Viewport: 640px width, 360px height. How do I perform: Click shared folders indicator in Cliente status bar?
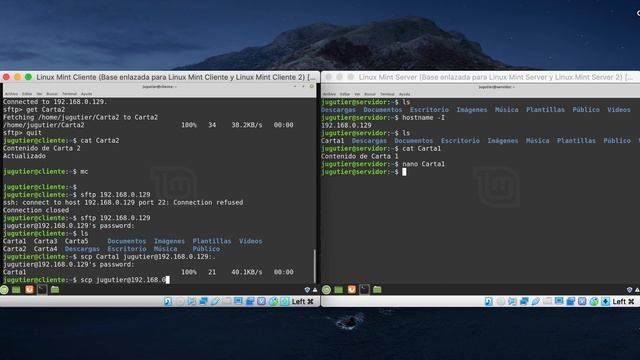pyautogui.click(x=226, y=301)
